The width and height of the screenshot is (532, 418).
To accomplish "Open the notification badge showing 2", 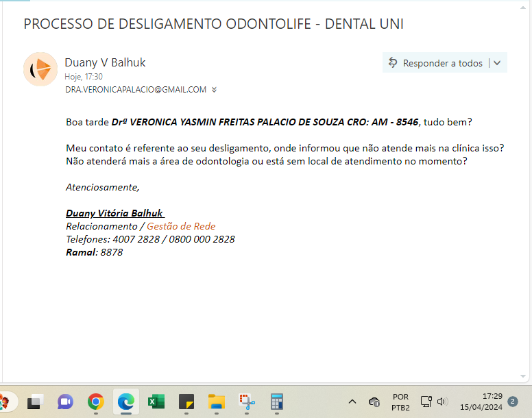I will pos(512,402).
